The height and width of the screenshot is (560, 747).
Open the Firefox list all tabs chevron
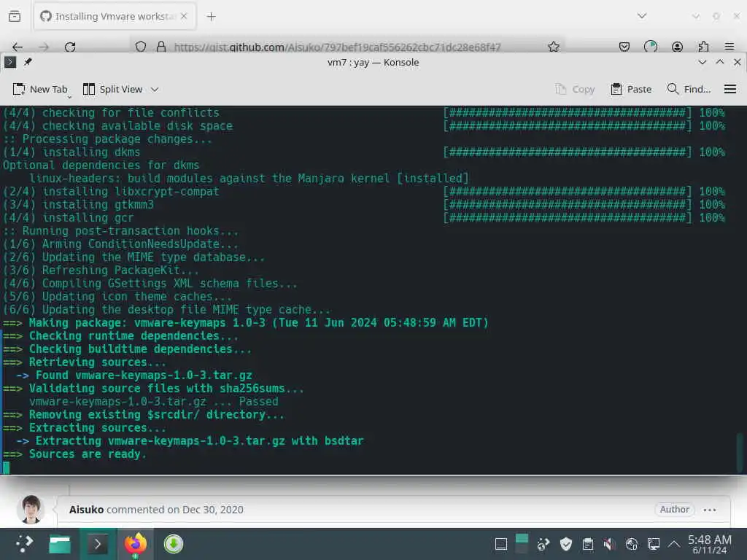click(x=642, y=16)
